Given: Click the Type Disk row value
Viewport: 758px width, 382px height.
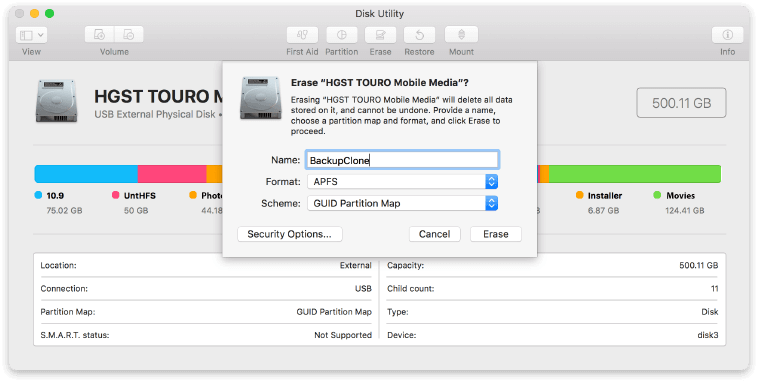Looking at the screenshot, I should (710, 312).
